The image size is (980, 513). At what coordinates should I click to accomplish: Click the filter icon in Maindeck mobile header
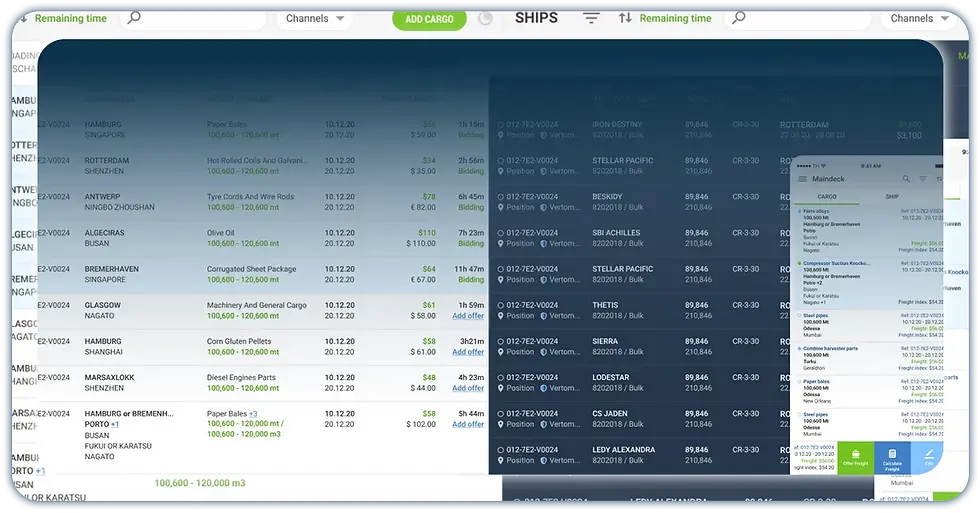click(922, 179)
